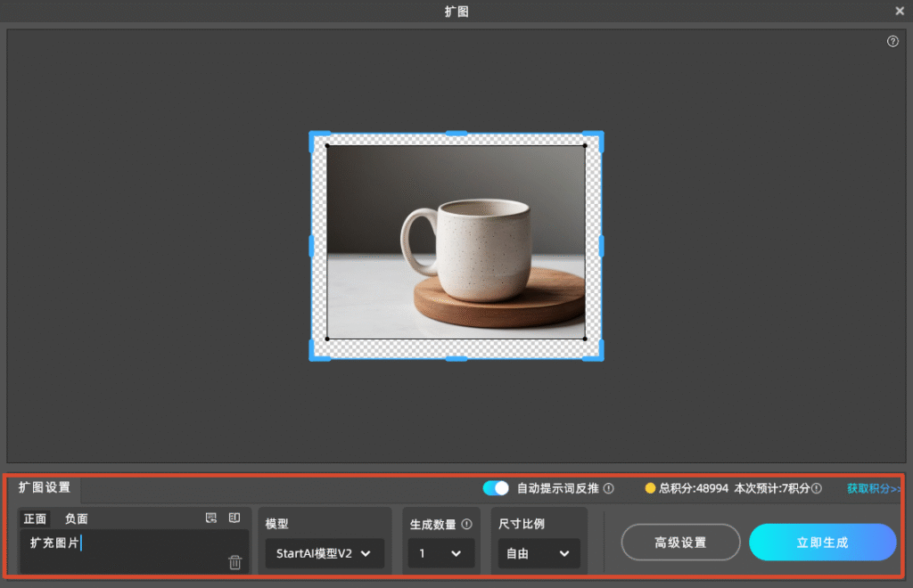Open the 生成数量 dropdown showing 1
913x588 pixels.
pyautogui.click(x=440, y=553)
